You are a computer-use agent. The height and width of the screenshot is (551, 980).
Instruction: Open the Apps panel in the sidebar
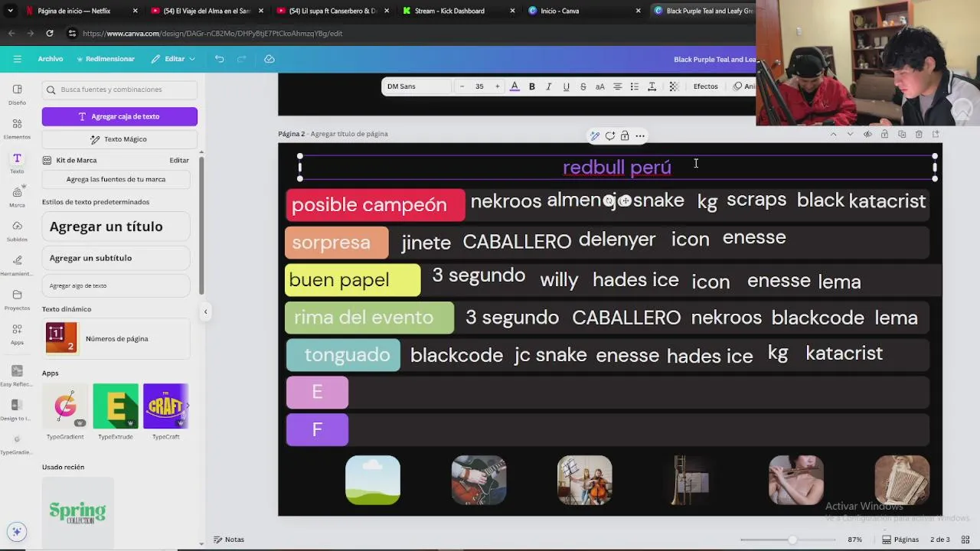17,334
